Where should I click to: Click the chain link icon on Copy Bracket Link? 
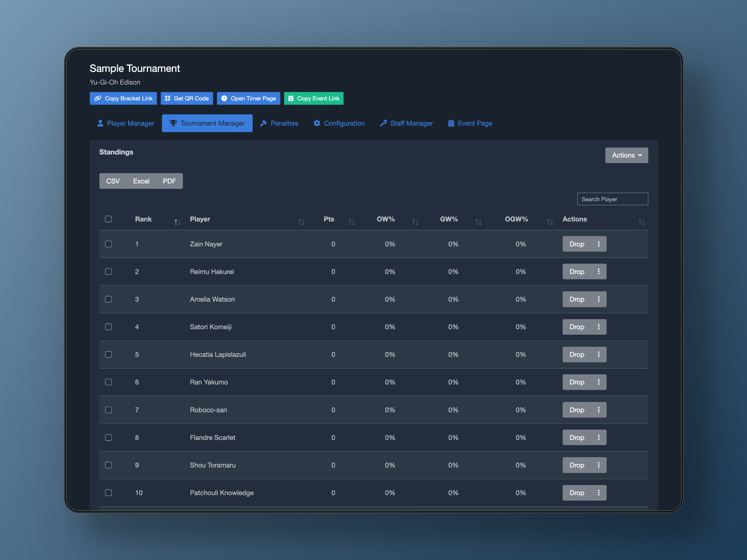tap(98, 98)
